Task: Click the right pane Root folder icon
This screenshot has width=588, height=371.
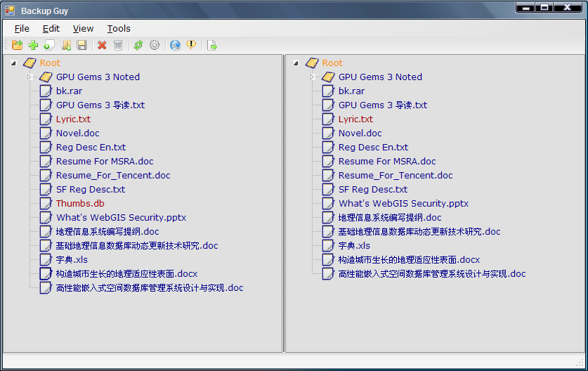Action: pos(312,63)
